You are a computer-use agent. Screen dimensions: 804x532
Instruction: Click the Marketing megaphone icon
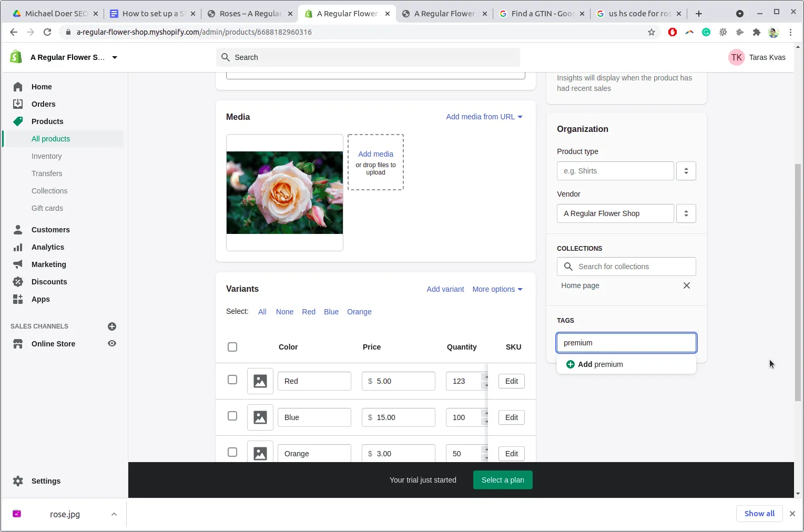[18, 264]
